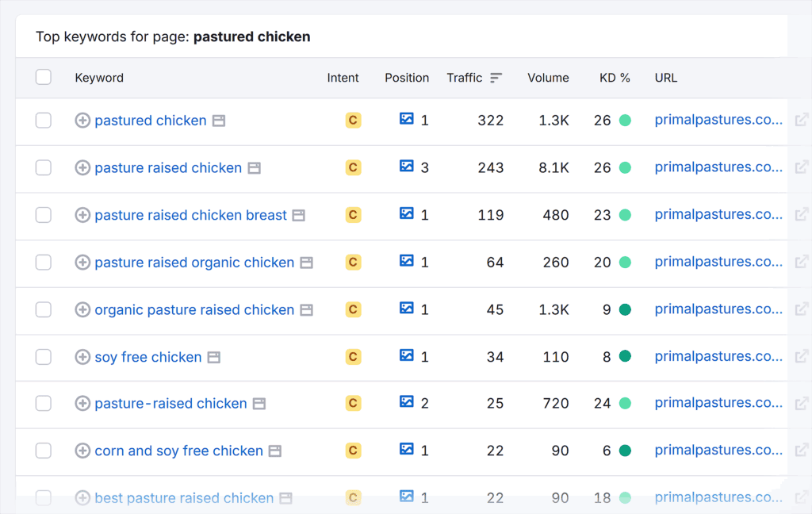Click the plus icon beside "pastured chicken"
This screenshot has height=514, width=812.
pos(82,121)
